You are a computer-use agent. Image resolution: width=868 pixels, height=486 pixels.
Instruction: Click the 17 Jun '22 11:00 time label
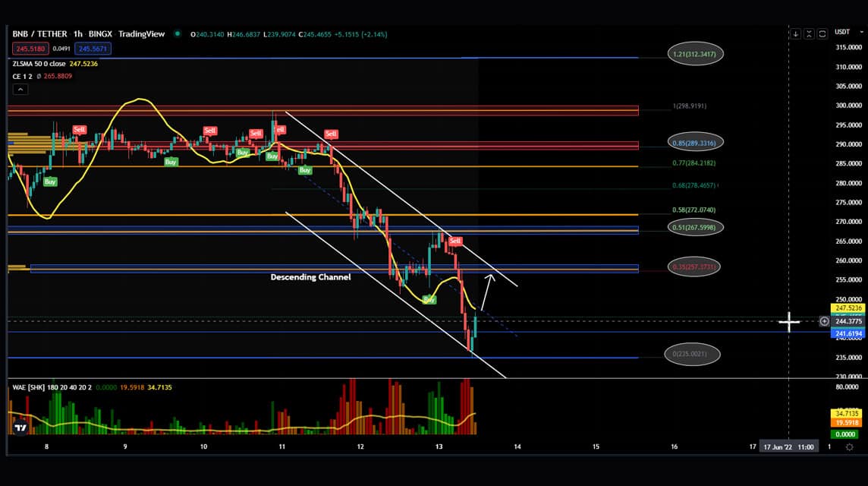788,447
